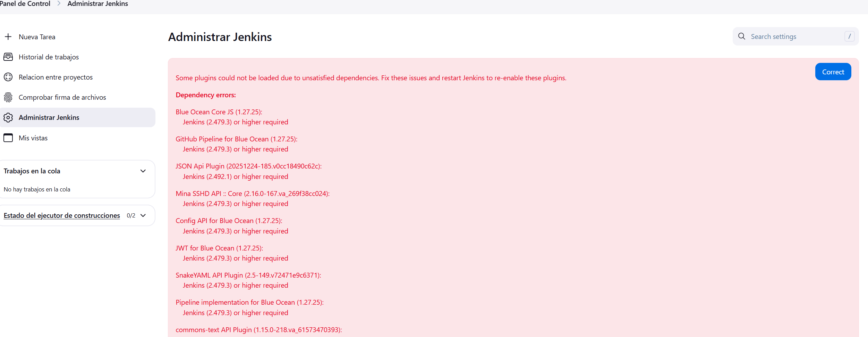Click the 0/2 executor count

coord(131,215)
